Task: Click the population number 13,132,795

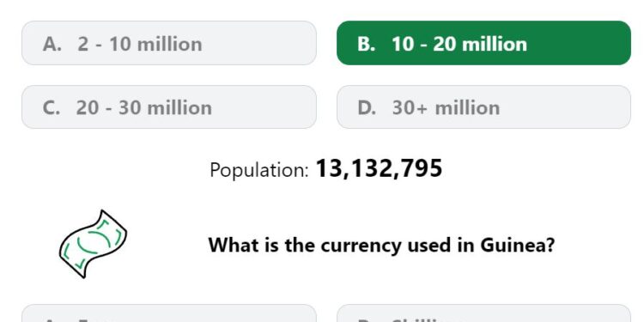Action: (379, 168)
